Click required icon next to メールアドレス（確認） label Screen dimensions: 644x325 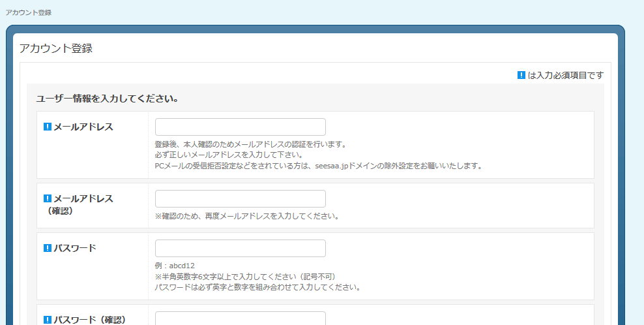48,198
